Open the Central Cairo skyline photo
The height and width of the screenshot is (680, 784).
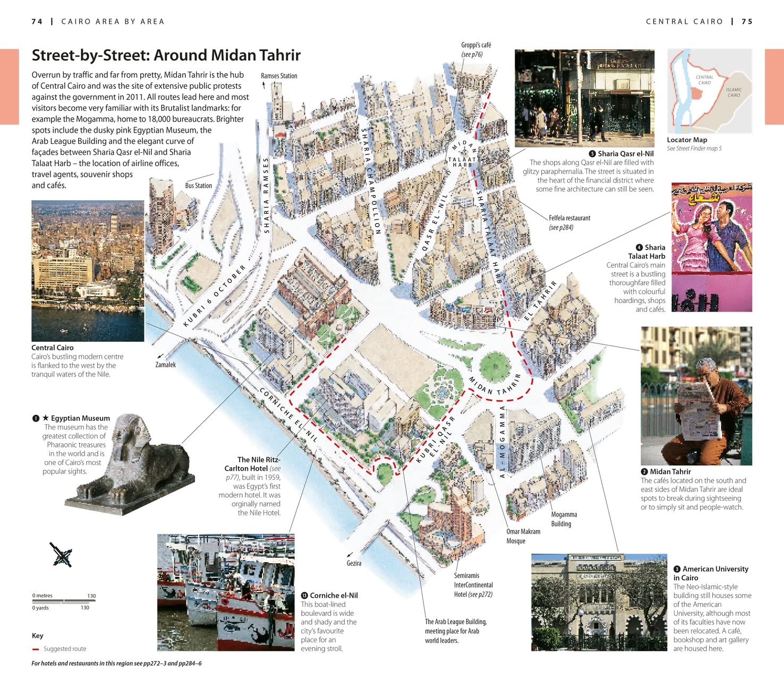click(x=88, y=271)
